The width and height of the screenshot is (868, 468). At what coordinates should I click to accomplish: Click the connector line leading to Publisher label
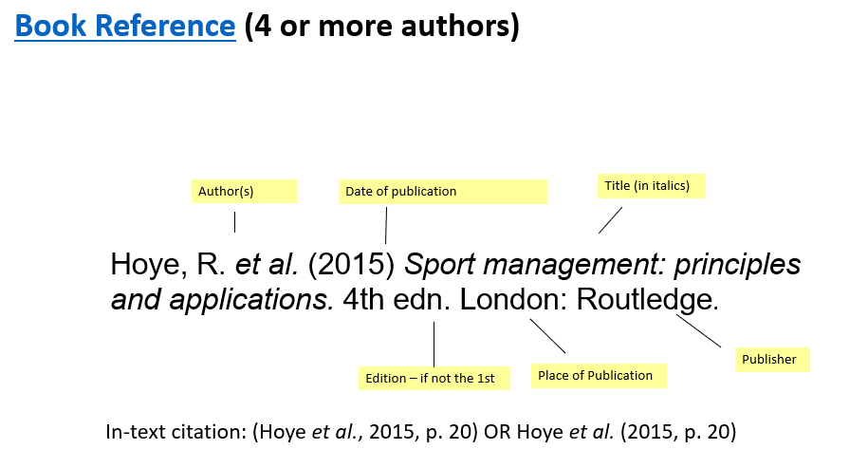698,330
